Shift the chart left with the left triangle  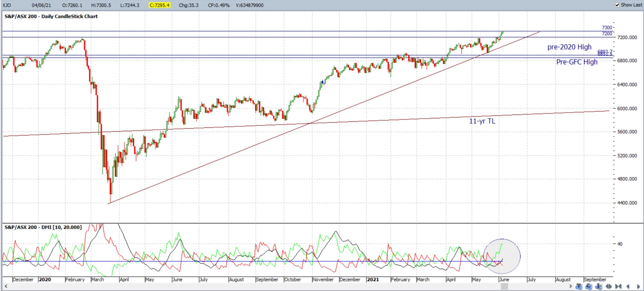click(628, 286)
